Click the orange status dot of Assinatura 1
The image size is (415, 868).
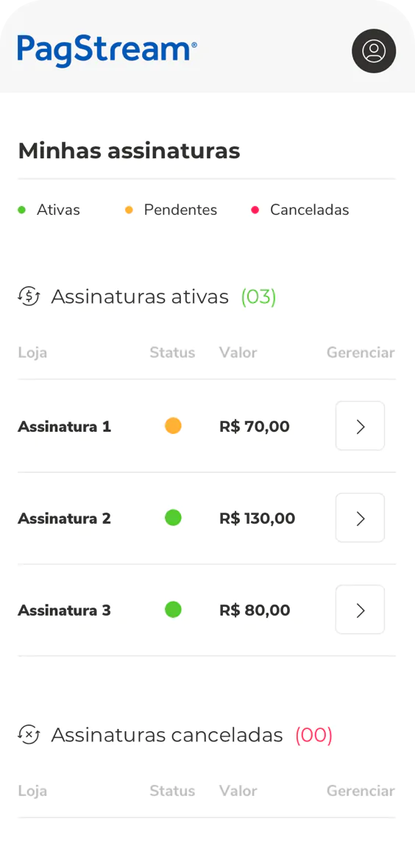pyautogui.click(x=174, y=426)
